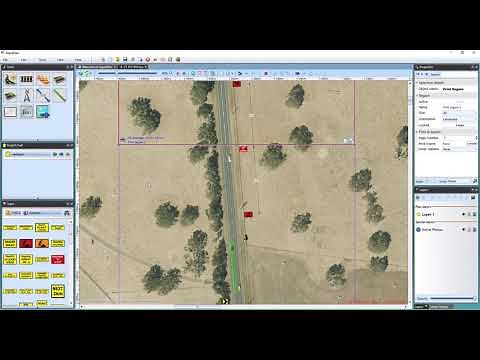Collapse the Print & layout section
Screen dimensions: 480x360
click(x=417, y=132)
